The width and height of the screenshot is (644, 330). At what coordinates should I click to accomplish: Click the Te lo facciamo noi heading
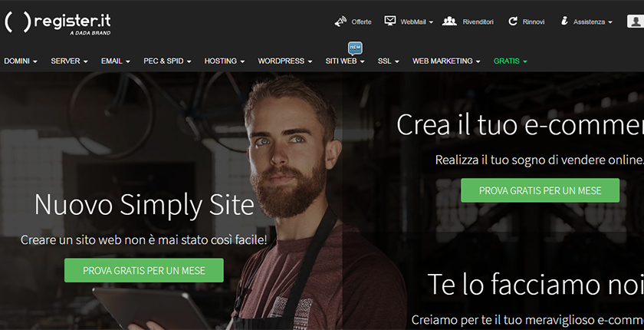point(536,285)
